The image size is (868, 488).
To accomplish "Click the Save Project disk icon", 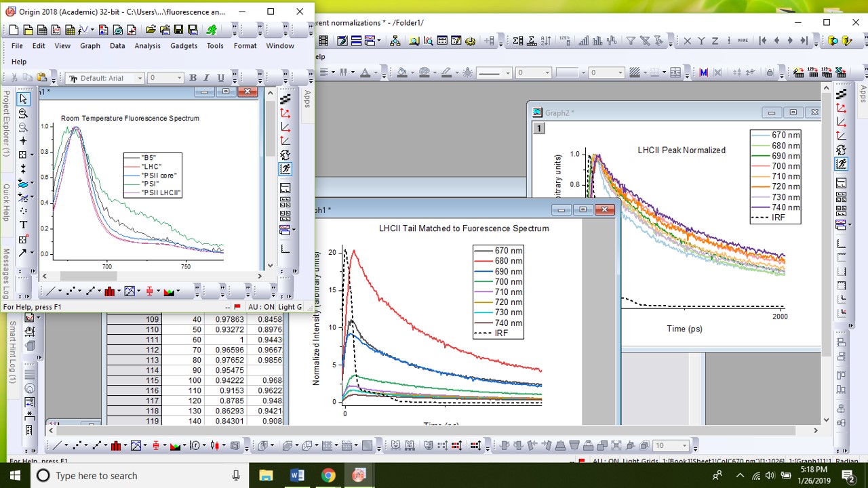I will click(x=179, y=30).
